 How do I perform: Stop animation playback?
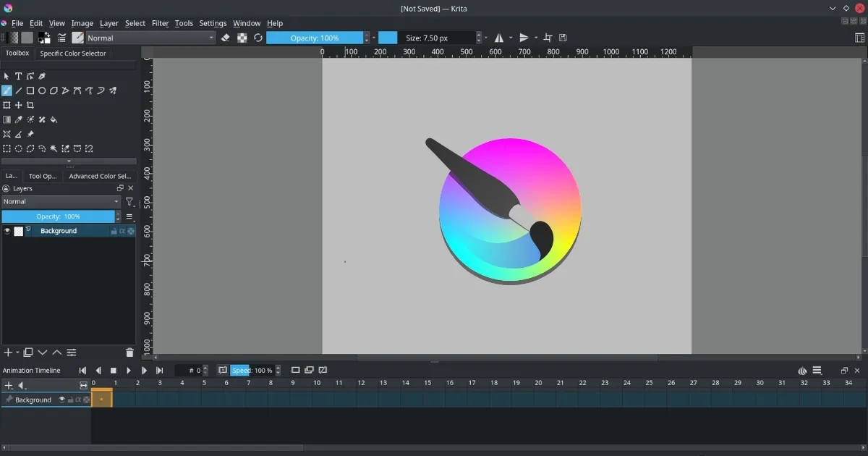point(114,370)
